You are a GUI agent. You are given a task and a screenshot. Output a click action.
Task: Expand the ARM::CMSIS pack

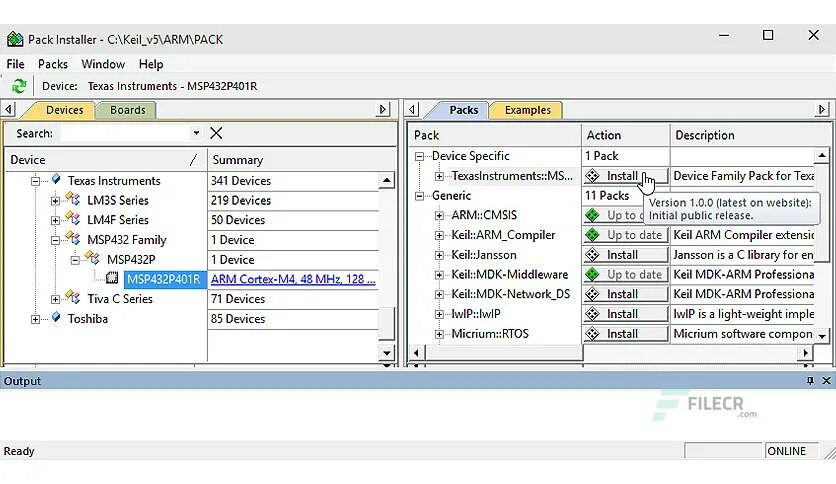(x=439, y=216)
